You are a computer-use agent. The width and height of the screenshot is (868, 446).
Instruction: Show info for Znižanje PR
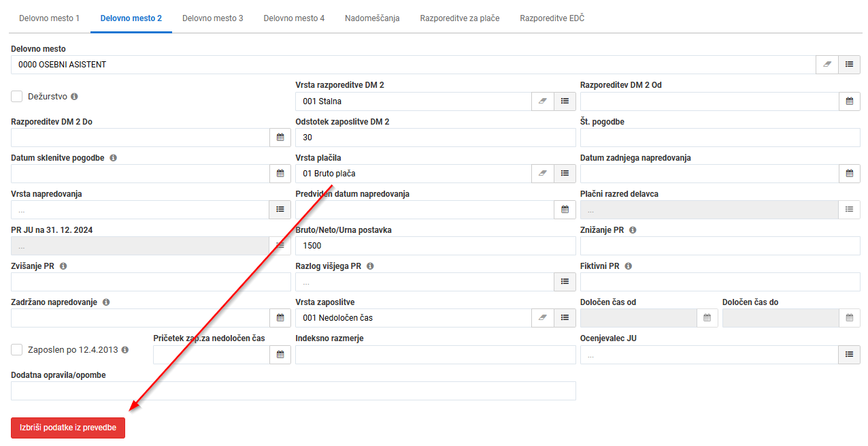[x=633, y=230]
